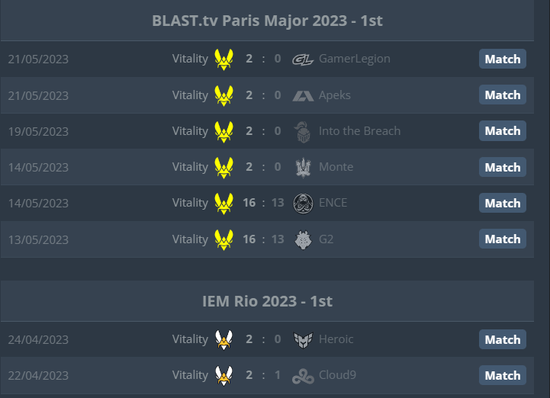Open the Into the Breach team link
550x398 pixels.
tap(360, 131)
